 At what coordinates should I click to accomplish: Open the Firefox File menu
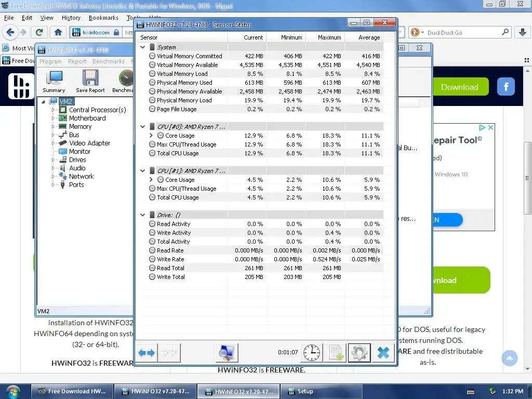tap(9, 18)
